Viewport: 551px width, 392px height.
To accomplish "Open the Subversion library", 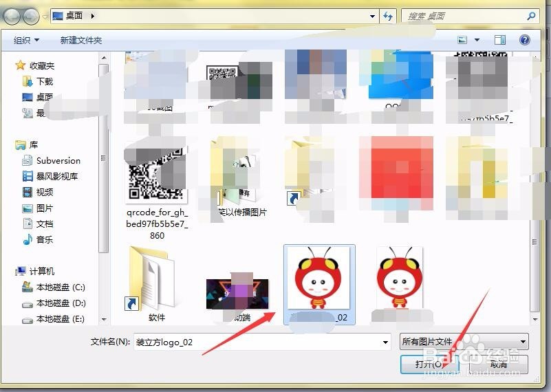I will [x=58, y=160].
